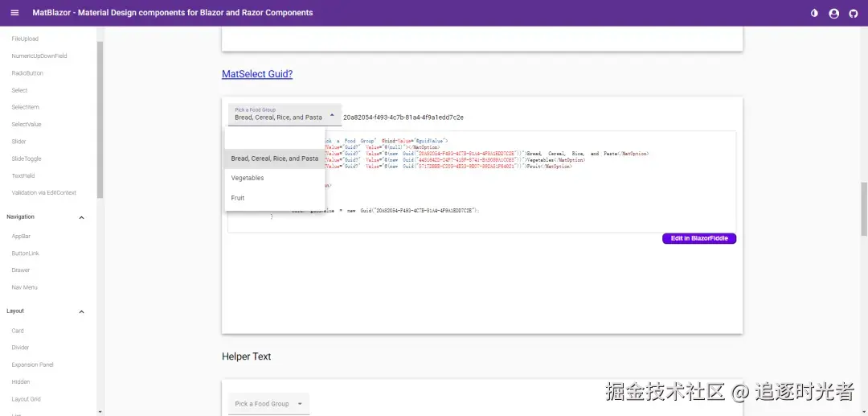Image resolution: width=868 pixels, height=416 pixels.
Task: Select Bread, Cereal, Rice, and Pasta option
Action: [275, 159]
